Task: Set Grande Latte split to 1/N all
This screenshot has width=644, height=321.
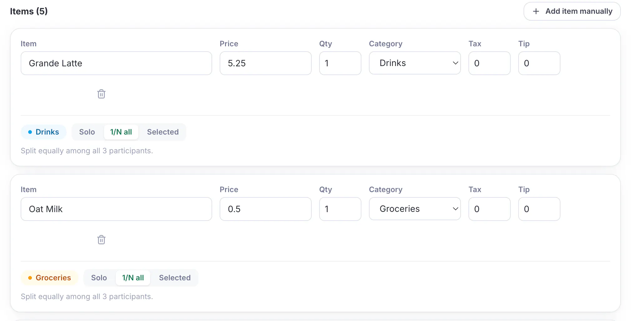Action: [121, 132]
